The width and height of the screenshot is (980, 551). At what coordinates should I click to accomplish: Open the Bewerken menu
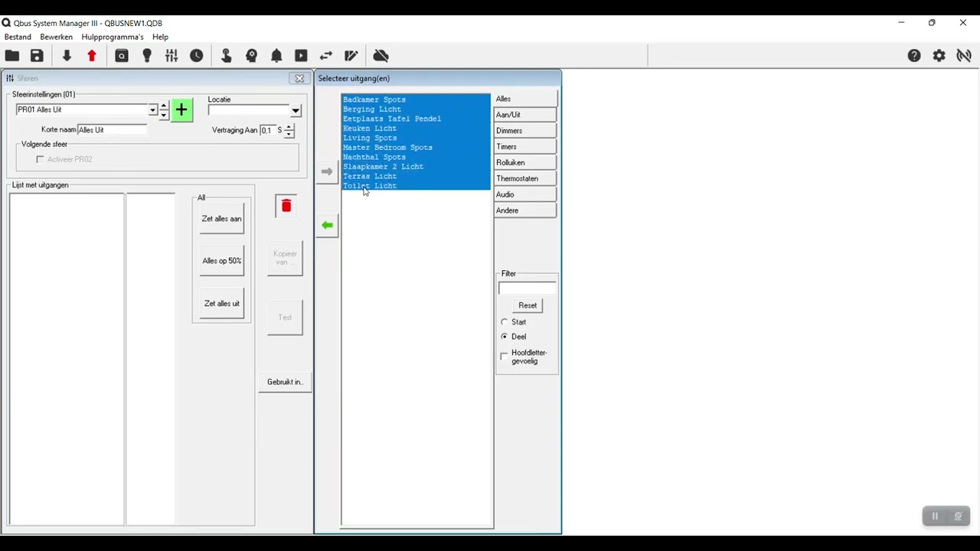tap(57, 37)
